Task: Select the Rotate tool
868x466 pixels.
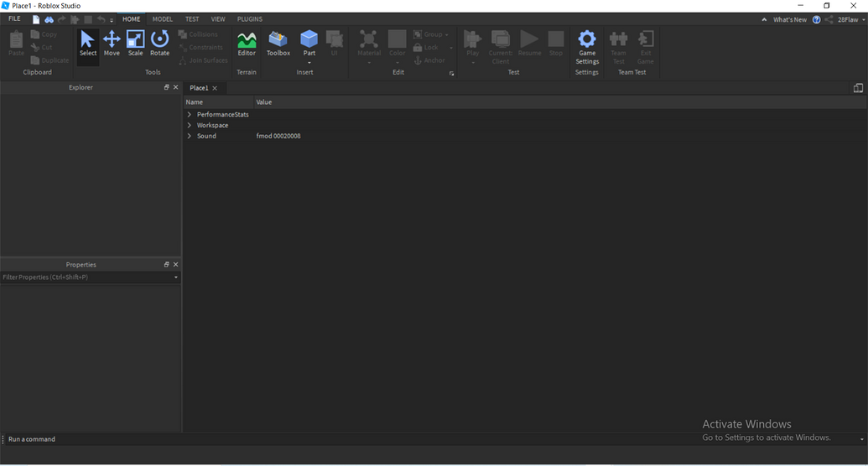Action: [x=159, y=44]
